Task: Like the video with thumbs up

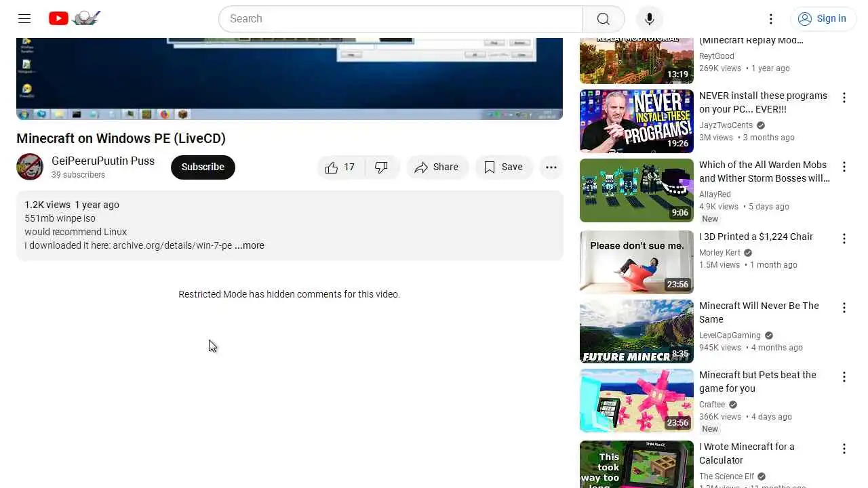Action: click(341, 167)
